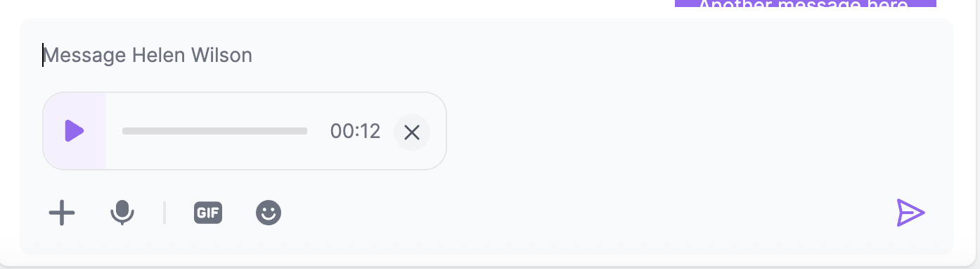Add an attachment using the plus icon
Image resolution: width=980 pixels, height=269 pixels.
pyautogui.click(x=62, y=212)
